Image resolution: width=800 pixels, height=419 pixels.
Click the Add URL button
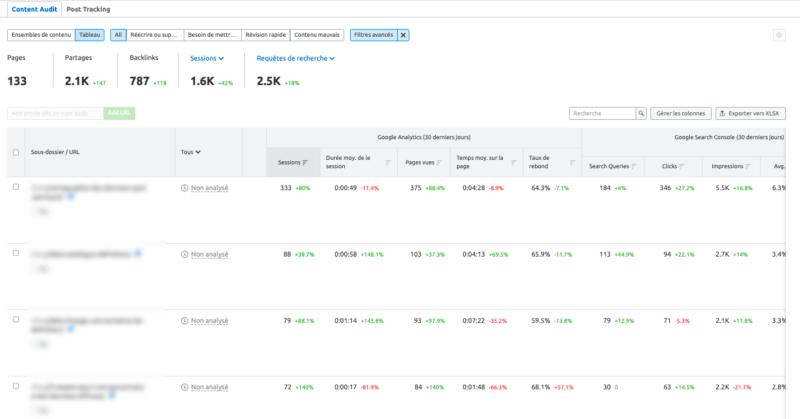[x=119, y=113]
